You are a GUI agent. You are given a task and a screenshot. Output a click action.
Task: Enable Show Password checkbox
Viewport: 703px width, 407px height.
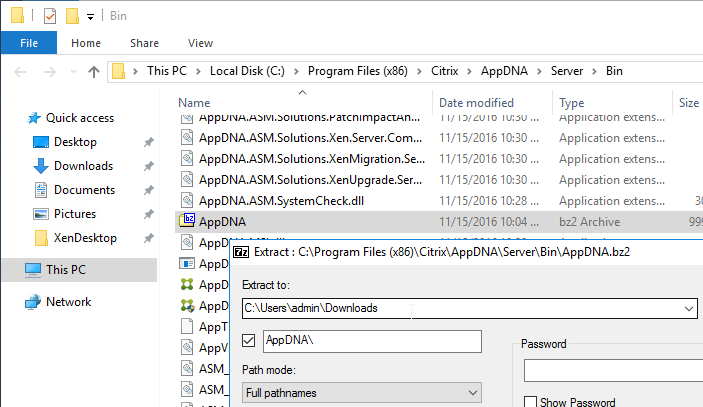pyautogui.click(x=530, y=402)
